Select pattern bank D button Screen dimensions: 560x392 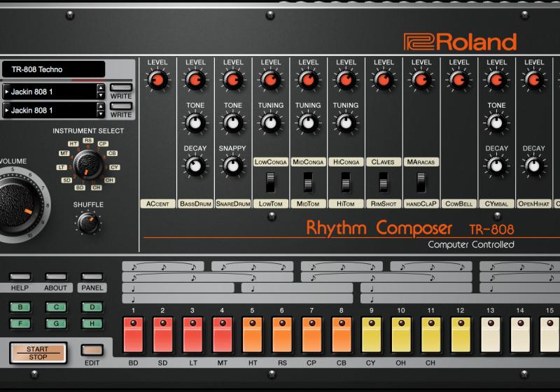pyautogui.click(x=92, y=307)
